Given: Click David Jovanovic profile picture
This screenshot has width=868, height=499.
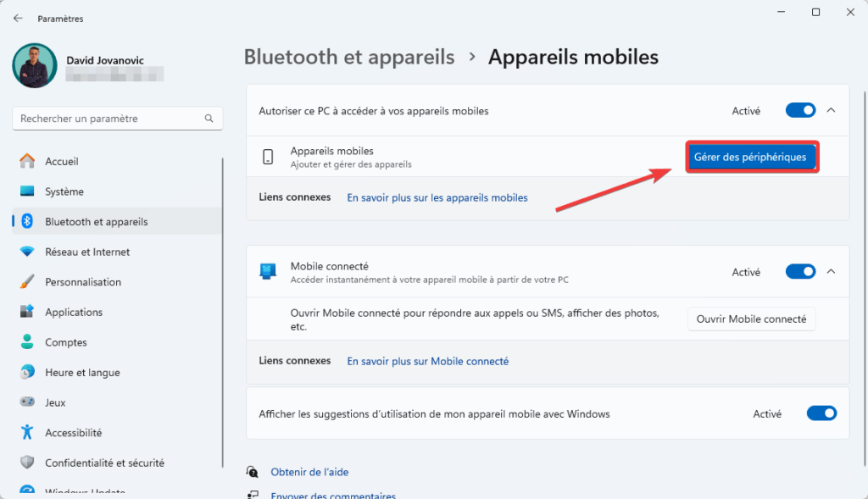Looking at the screenshot, I should click(x=35, y=66).
